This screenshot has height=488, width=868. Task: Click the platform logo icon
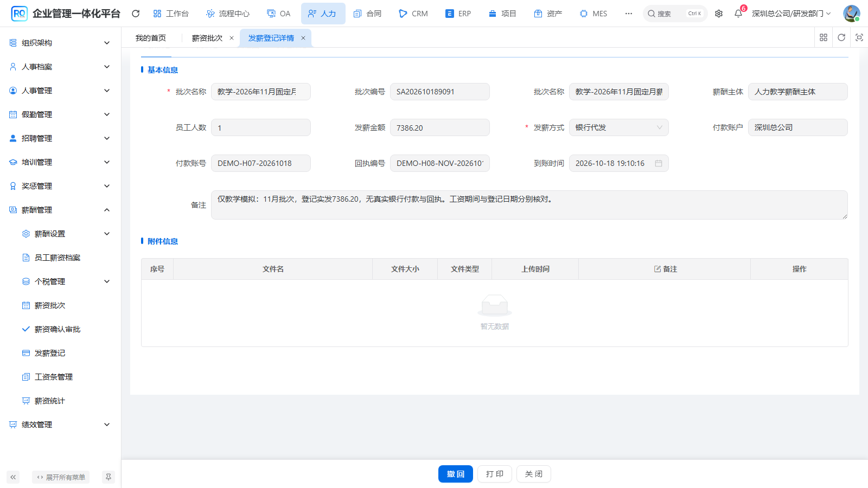tap(19, 14)
